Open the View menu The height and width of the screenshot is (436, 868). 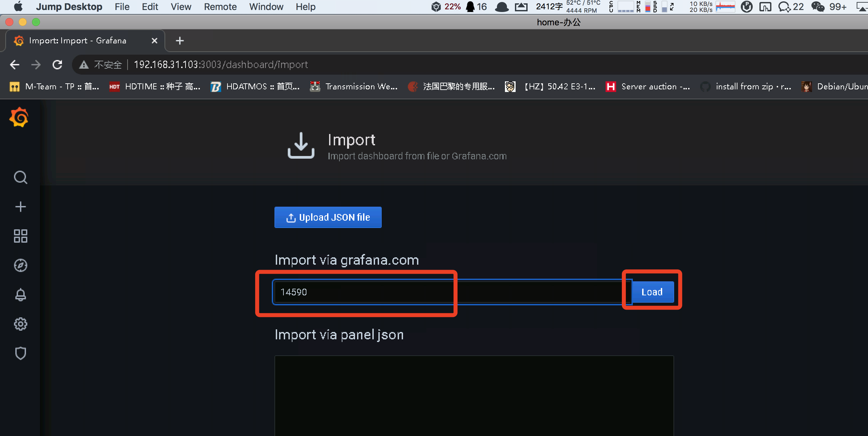pyautogui.click(x=181, y=7)
